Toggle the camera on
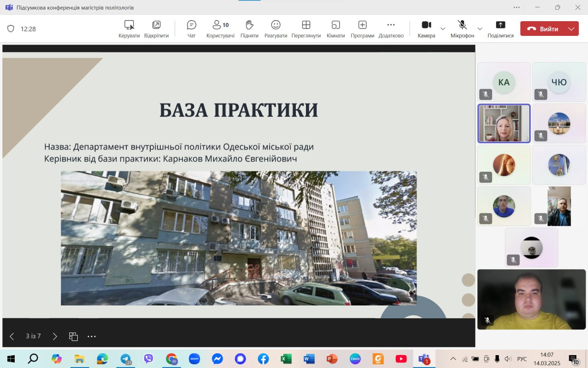The width and height of the screenshot is (588, 368). (x=426, y=29)
